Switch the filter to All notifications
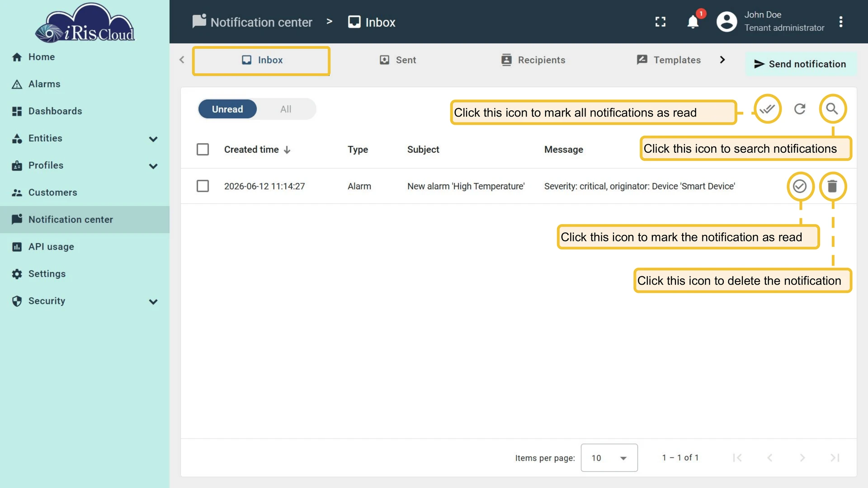This screenshot has width=868, height=488. [x=286, y=109]
